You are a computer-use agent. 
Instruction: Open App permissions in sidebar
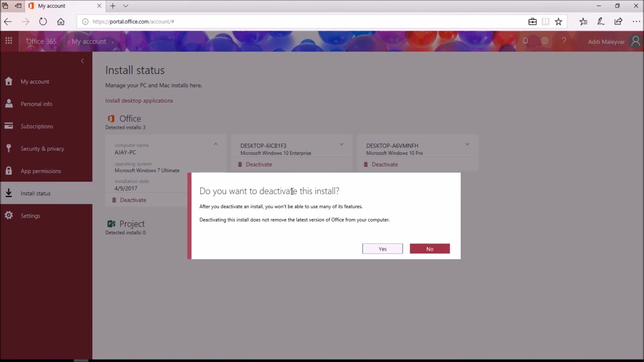click(x=46, y=171)
